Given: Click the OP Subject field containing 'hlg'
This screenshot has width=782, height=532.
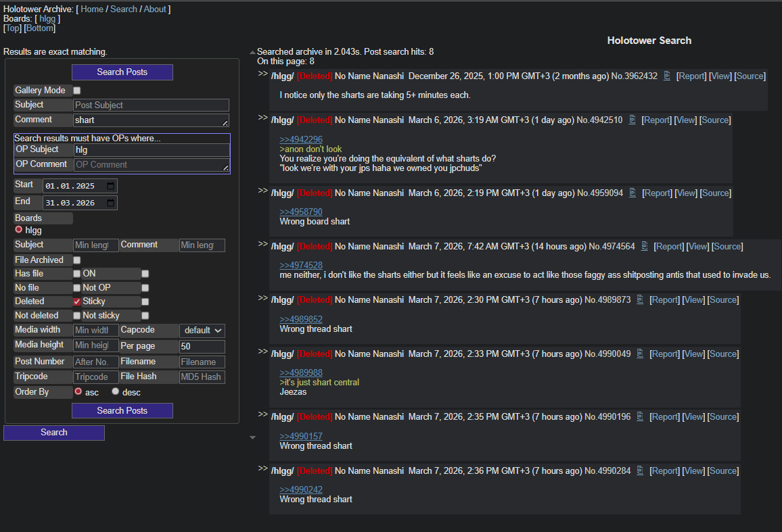Looking at the screenshot, I should click(x=152, y=149).
